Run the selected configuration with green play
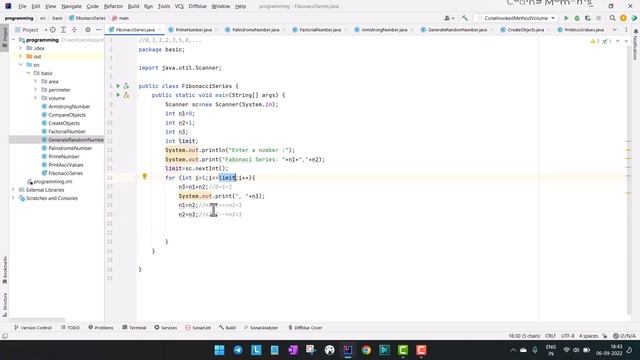 pos(566,18)
